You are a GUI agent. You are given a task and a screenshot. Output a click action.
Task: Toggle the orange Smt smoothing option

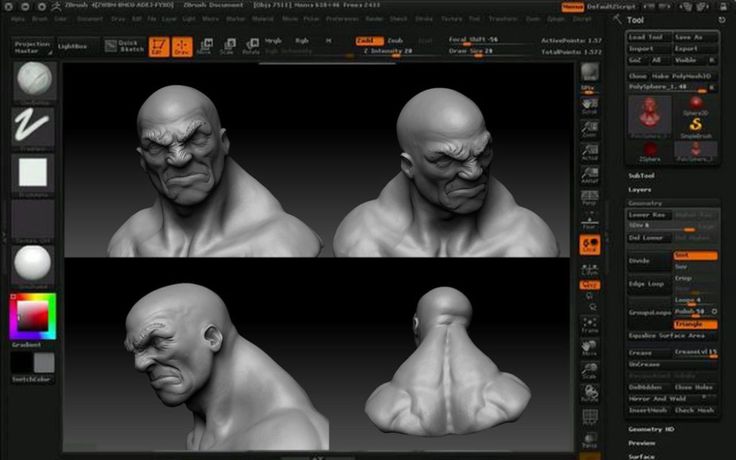695,255
